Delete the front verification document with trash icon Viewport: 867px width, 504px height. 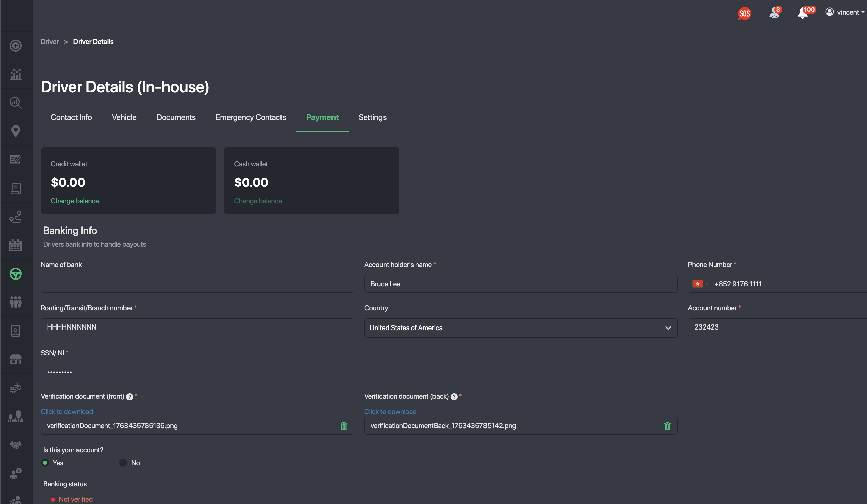[x=343, y=426]
